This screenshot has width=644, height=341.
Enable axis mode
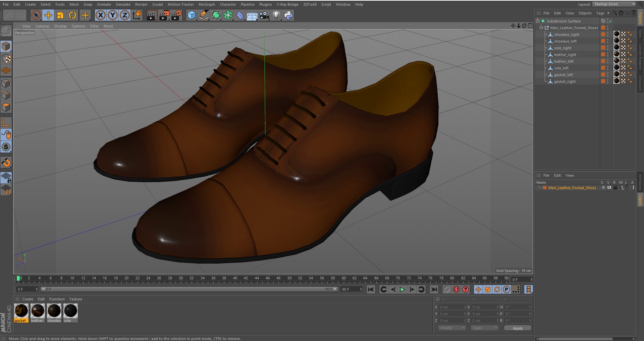(x=6, y=123)
